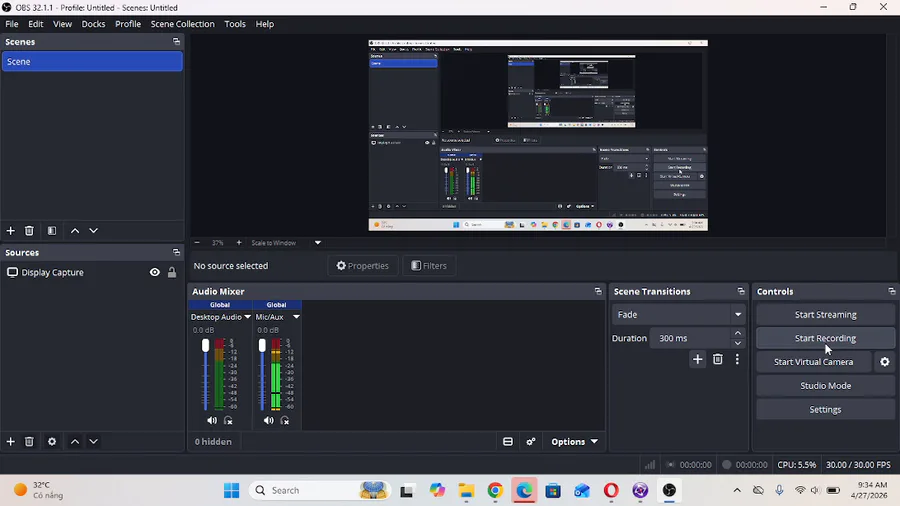
Task: Zoom out preview with minus icon
Action: point(197,243)
